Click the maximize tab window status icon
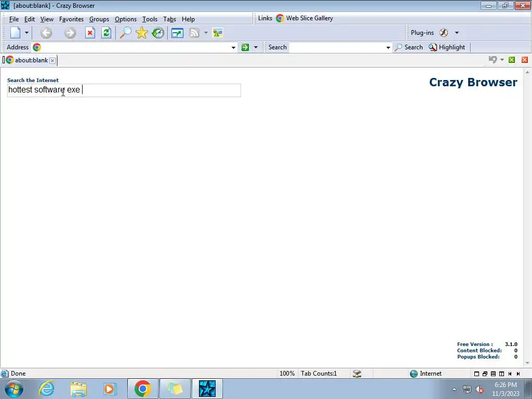This screenshot has width=532, height=399. (476, 374)
